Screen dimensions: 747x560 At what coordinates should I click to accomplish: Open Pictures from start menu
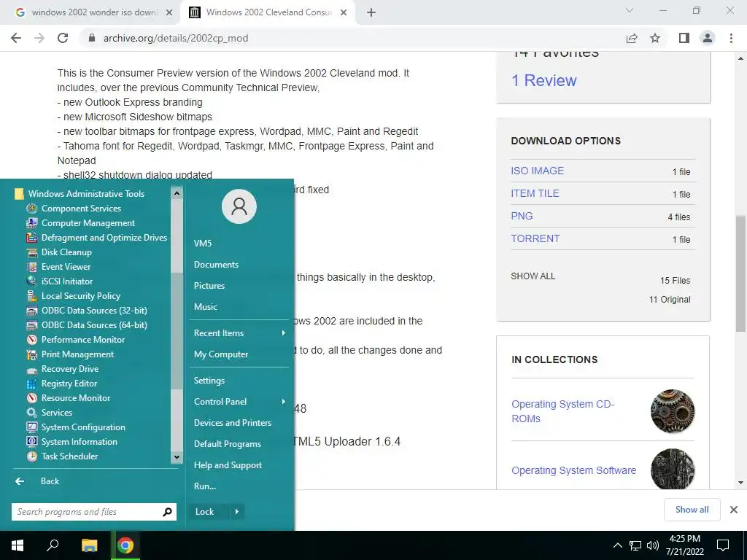[209, 286]
